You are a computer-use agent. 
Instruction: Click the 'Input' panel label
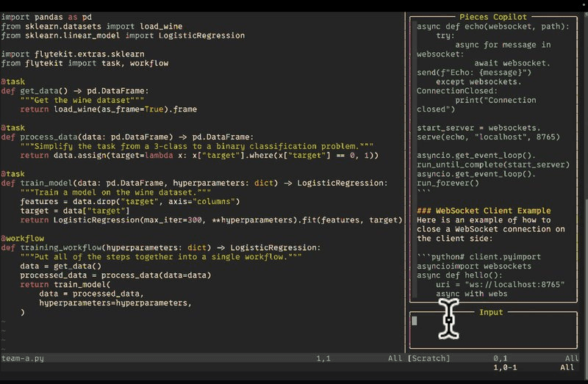pyautogui.click(x=491, y=312)
